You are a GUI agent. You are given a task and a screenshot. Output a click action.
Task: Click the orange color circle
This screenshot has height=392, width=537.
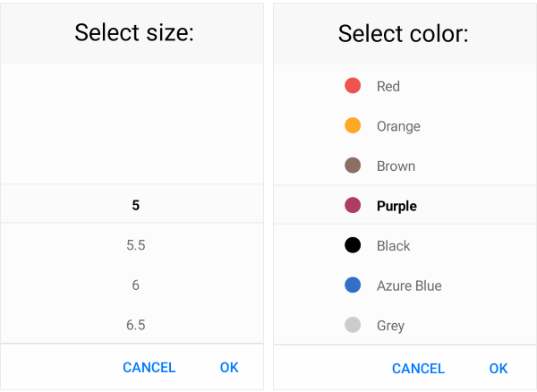click(353, 126)
